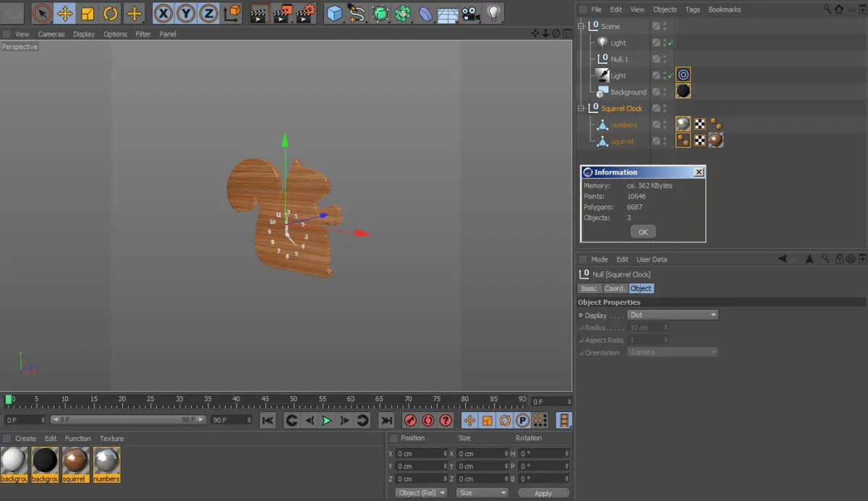The width and height of the screenshot is (868, 501).
Task: Toggle Z axis lock
Action: (x=209, y=13)
